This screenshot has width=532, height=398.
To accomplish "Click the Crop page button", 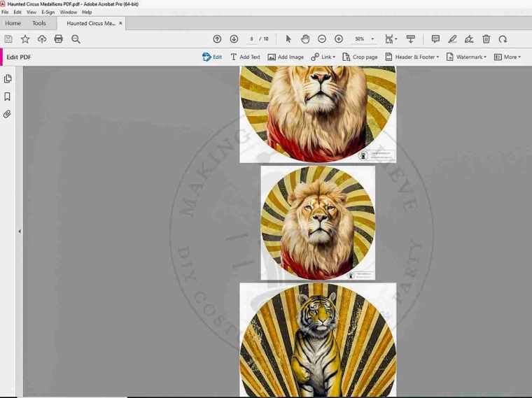I will [360, 57].
